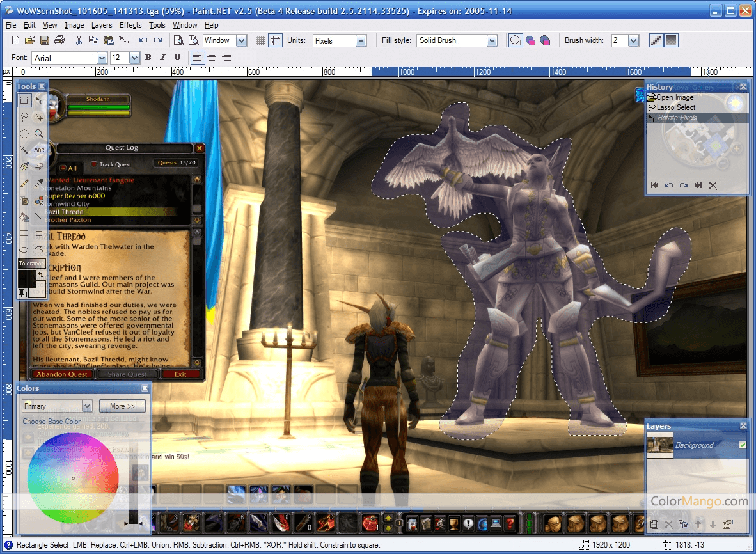This screenshot has width=756, height=554.
Task: Activate the Zoom magnifier tool
Action: coord(40,134)
